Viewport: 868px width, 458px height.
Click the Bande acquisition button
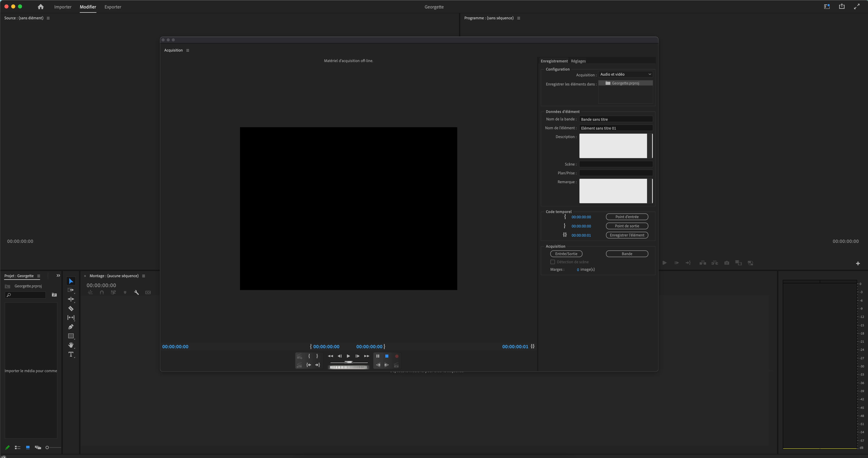(x=627, y=254)
